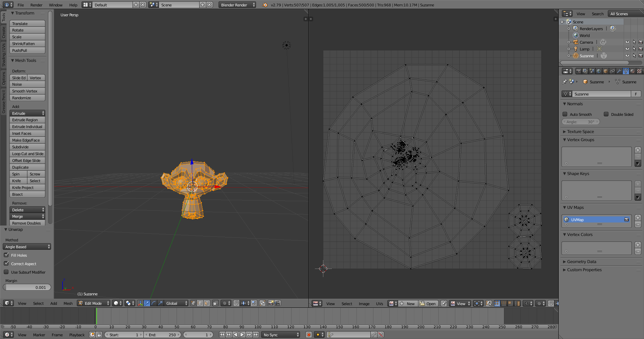The height and width of the screenshot is (339, 644).
Task: Click the Subdivide button
Action: pyautogui.click(x=27, y=147)
